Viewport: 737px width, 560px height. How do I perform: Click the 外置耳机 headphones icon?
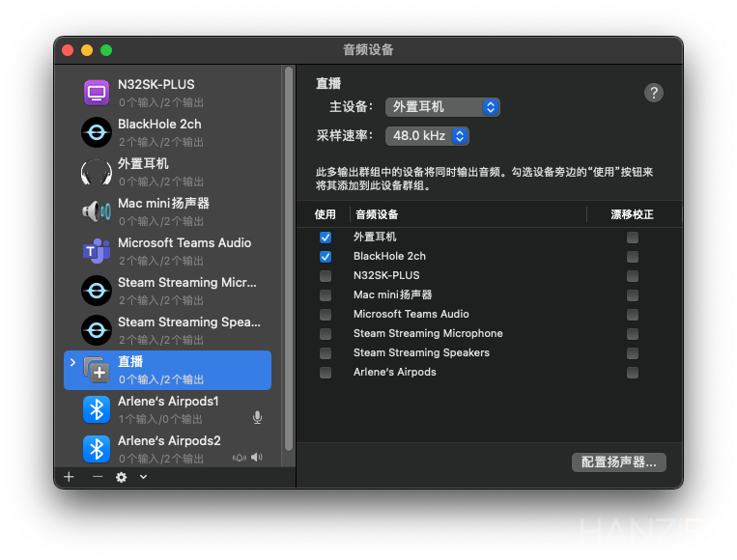click(x=97, y=172)
